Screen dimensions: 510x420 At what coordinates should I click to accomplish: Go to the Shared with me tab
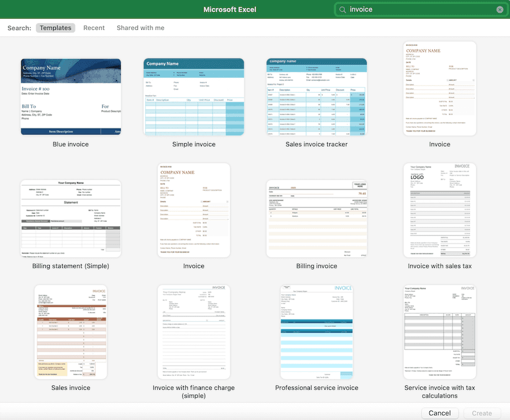pyautogui.click(x=140, y=28)
